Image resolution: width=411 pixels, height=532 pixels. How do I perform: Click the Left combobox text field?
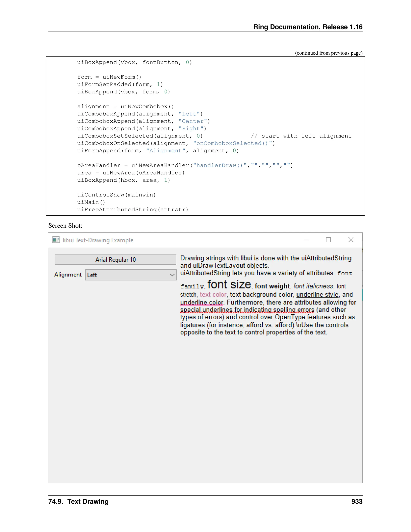(x=127, y=275)
